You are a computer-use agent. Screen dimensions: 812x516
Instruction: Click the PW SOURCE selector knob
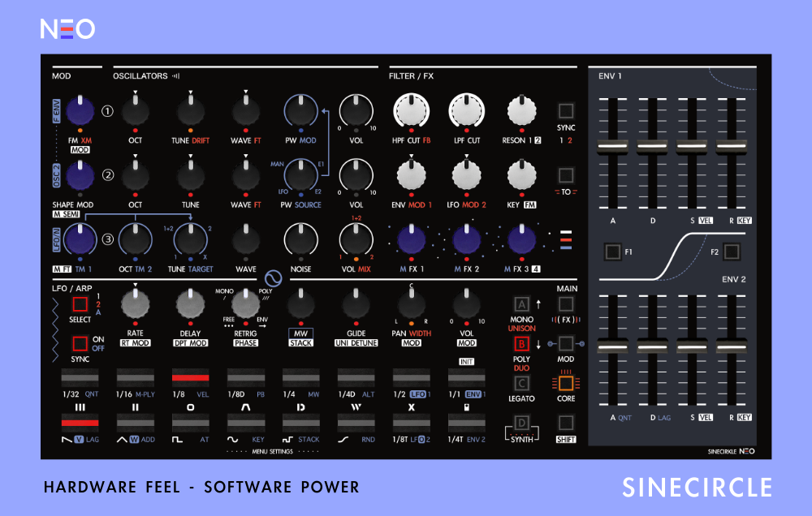coord(301,175)
